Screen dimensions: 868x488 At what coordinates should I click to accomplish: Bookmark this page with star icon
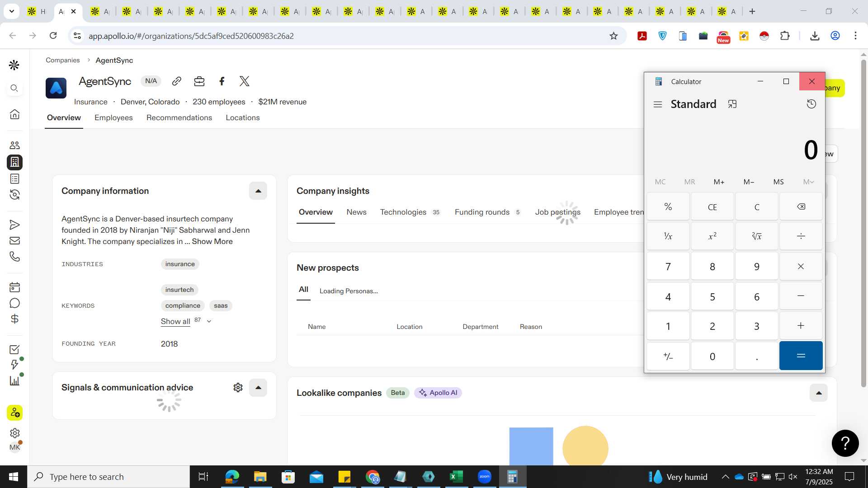click(x=613, y=36)
